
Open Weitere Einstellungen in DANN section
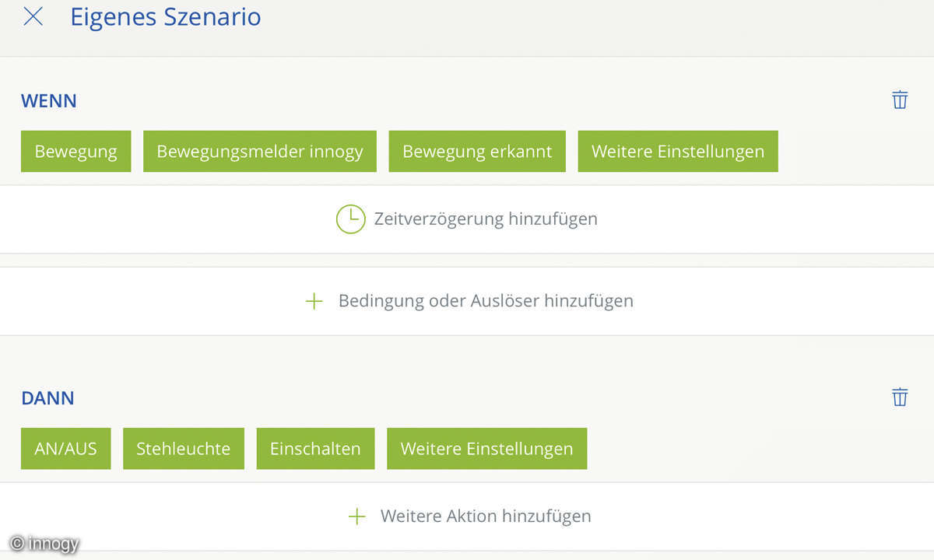(486, 449)
